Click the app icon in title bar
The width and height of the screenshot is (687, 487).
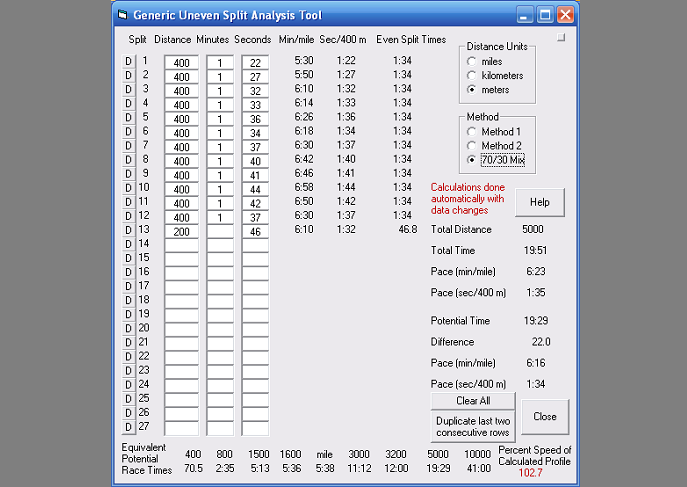tap(122, 14)
